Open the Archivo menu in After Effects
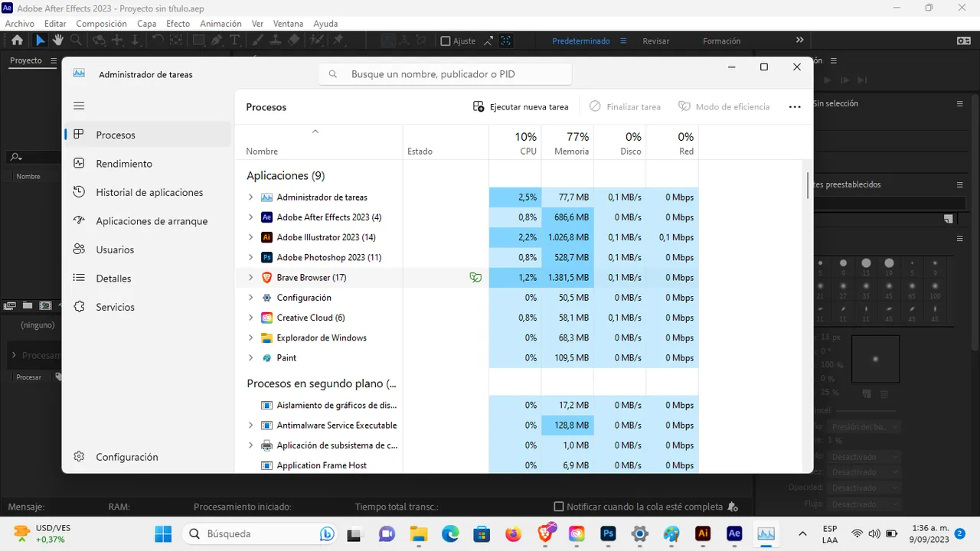This screenshot has width=980, height=551. click(x=20, y=24)
